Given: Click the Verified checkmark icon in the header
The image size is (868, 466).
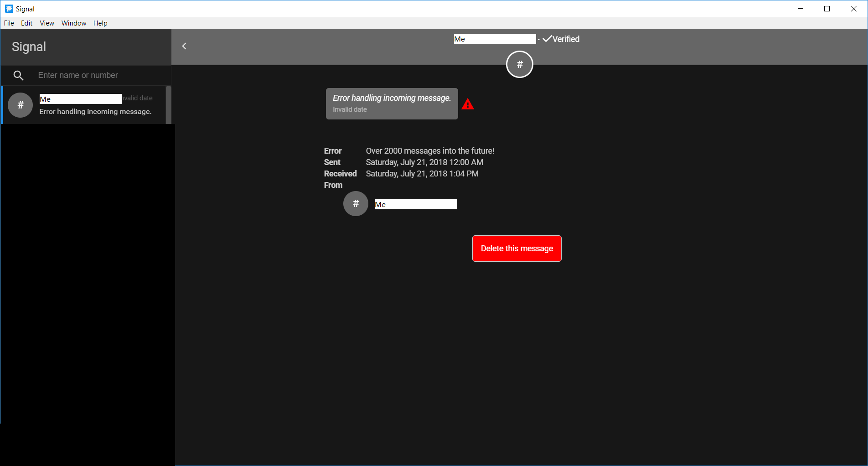Looking at the screenshot, I should coord(547,39).
